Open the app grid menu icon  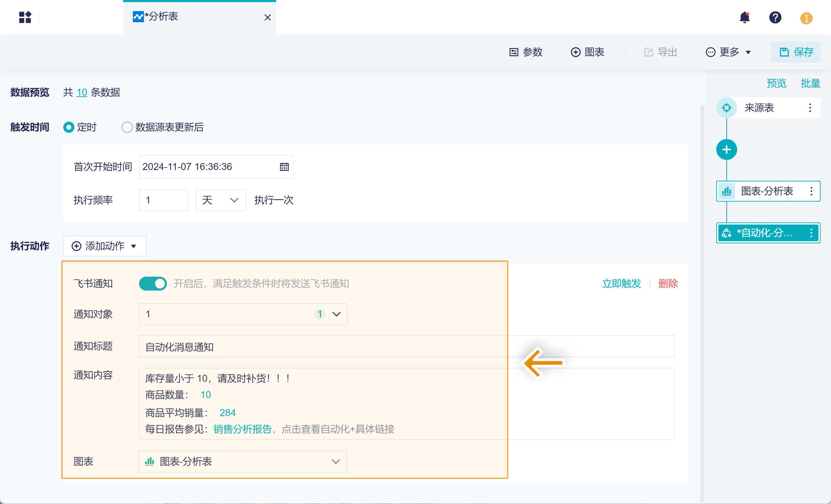click(25, 17)
